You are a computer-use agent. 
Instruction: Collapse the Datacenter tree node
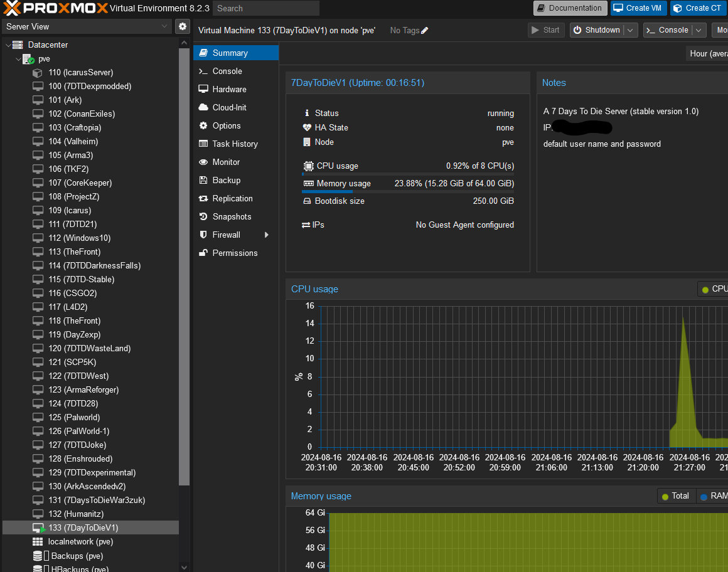(x=8, y=45)
